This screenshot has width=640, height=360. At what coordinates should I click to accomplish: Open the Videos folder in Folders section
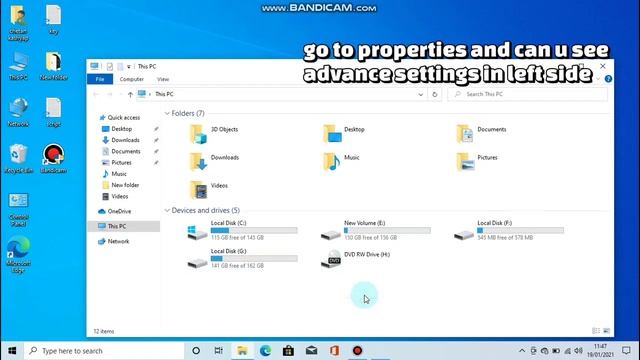(198, 190)
